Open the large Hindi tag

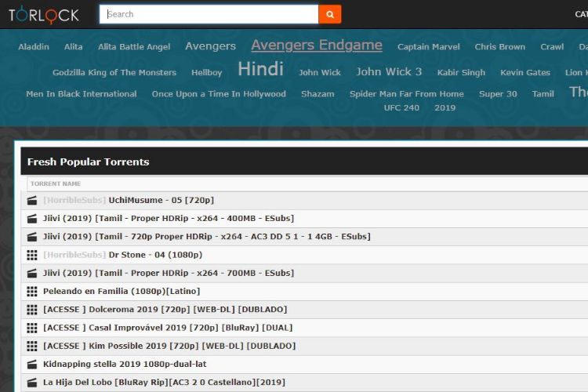tap(260, 69)
